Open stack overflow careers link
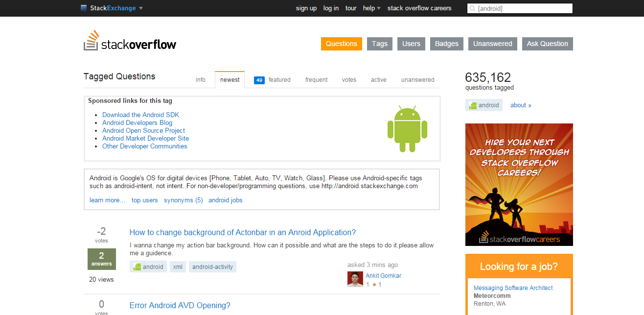 point(419,8)
